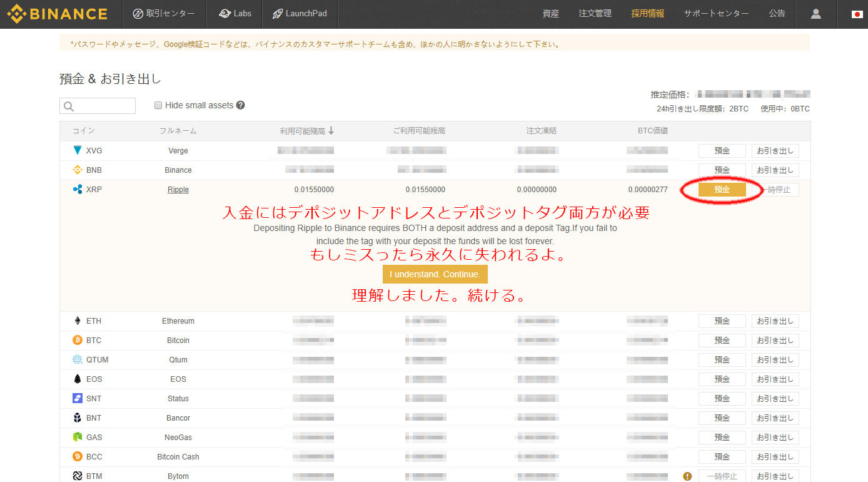Open the LaunchPad menu item
The image size is (868, 482).
[x=301, y=14]
